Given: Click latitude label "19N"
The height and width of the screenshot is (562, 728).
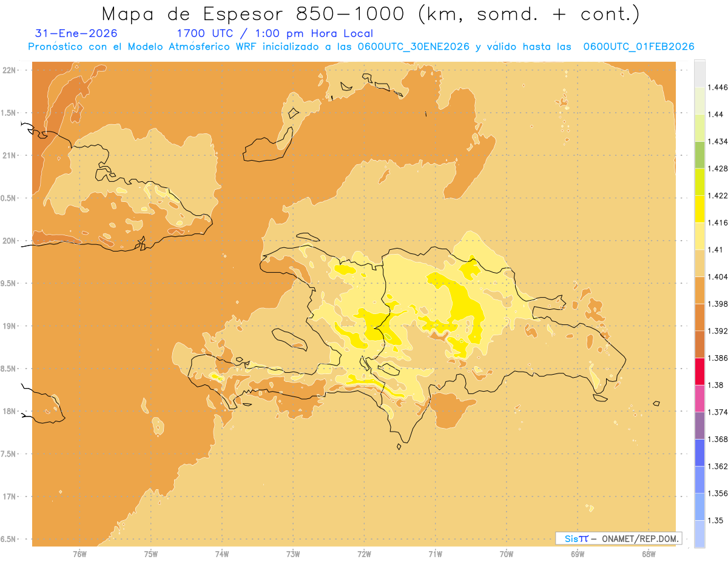Looking at the screenshot, I should 8,326.
